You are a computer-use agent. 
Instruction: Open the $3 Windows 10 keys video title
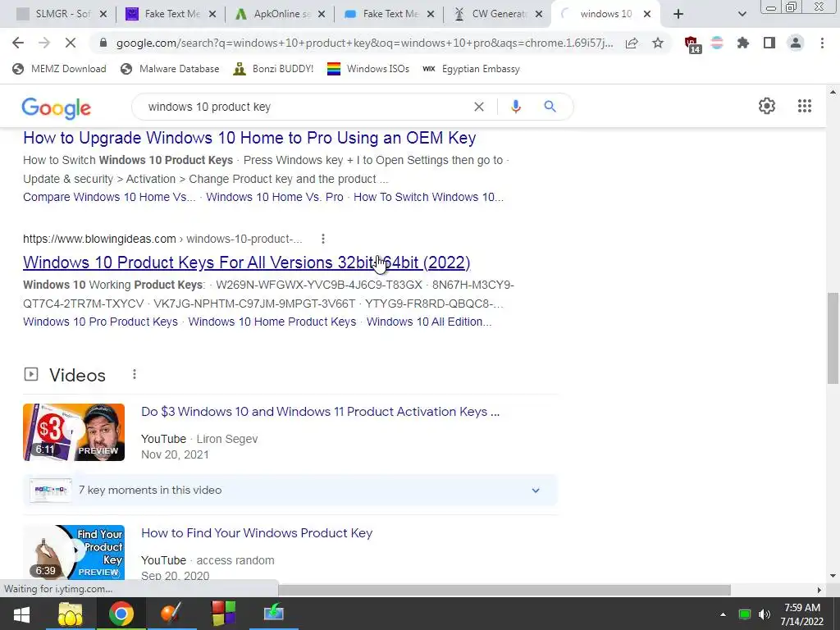(321, 412)
